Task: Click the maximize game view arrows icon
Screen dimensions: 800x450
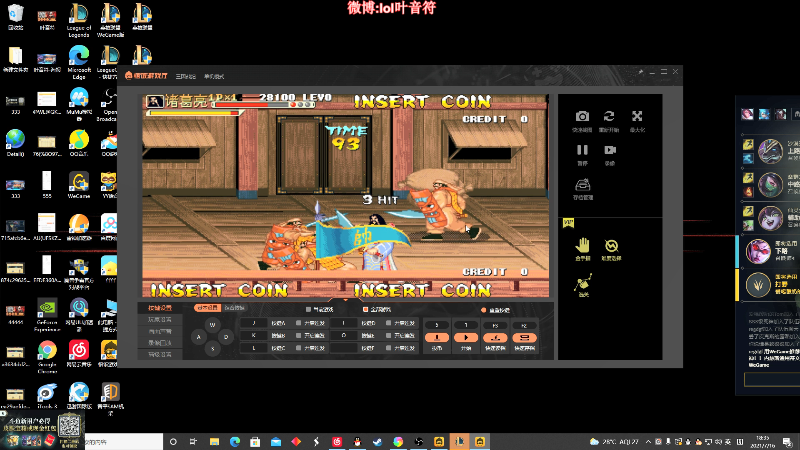Action: click(637, 116)
